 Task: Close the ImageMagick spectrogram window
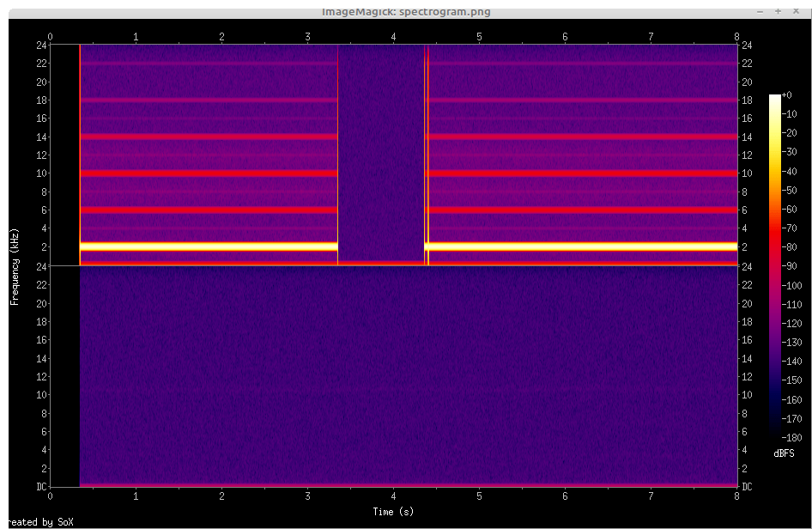(796, 11)
